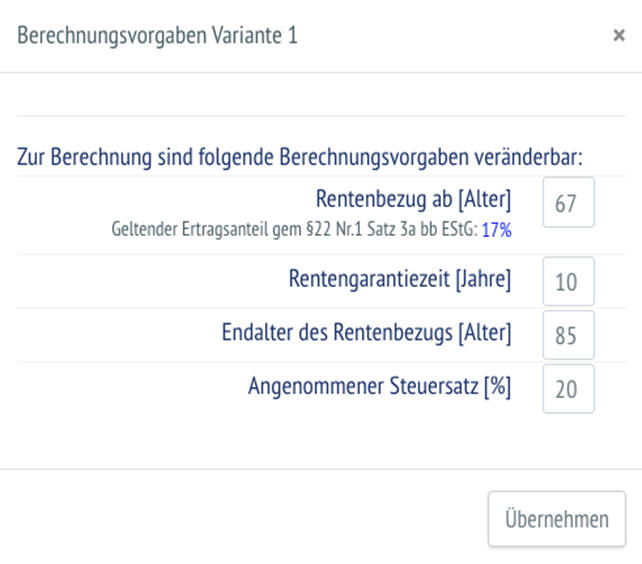Click the heading 'Zur Berechnung sind folgende Berechnungsvorgaben'
Screen dimensions: 642x564
click(300, 158)
